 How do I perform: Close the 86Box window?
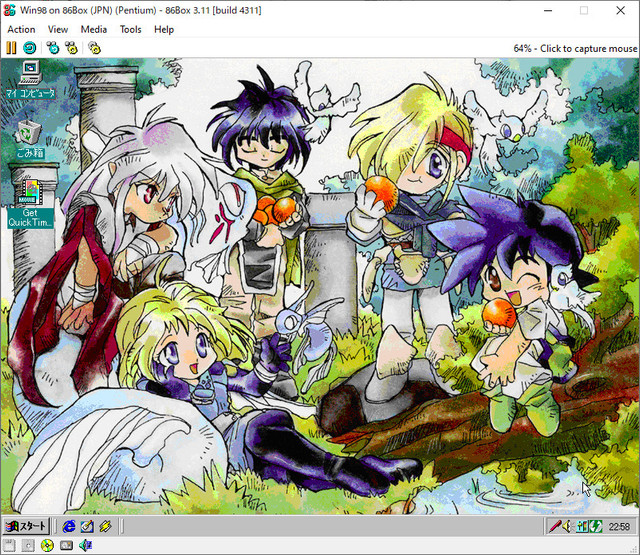point(620,11)
